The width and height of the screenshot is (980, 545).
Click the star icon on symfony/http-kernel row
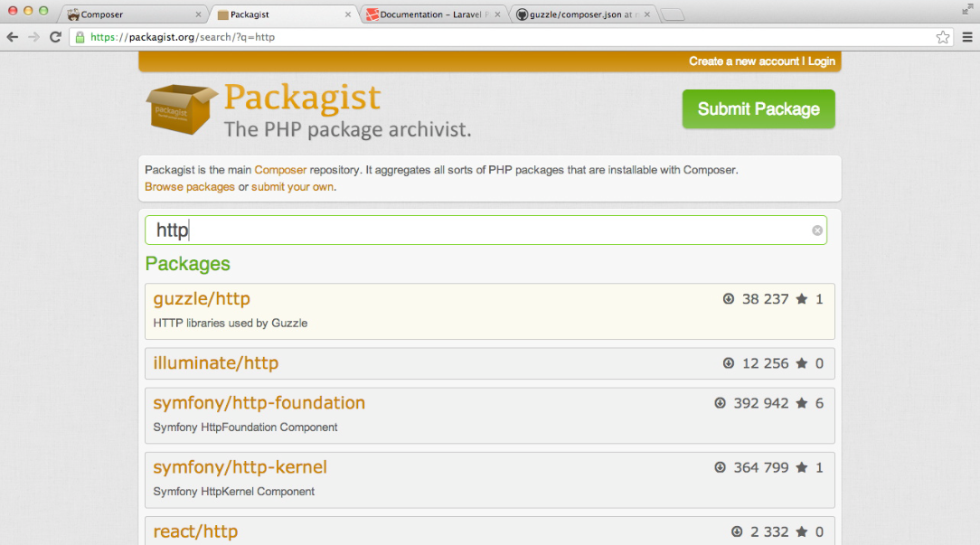point(801,467)
